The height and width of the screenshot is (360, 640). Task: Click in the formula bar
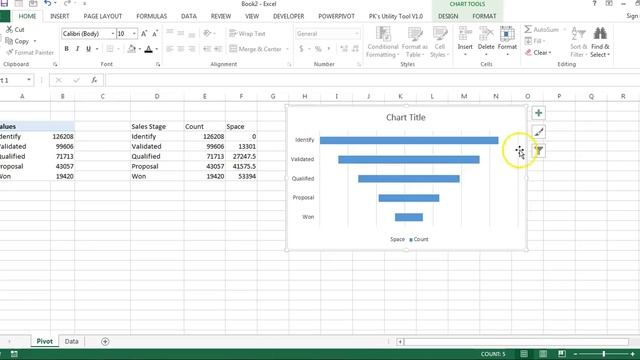[x=371, y=80]
